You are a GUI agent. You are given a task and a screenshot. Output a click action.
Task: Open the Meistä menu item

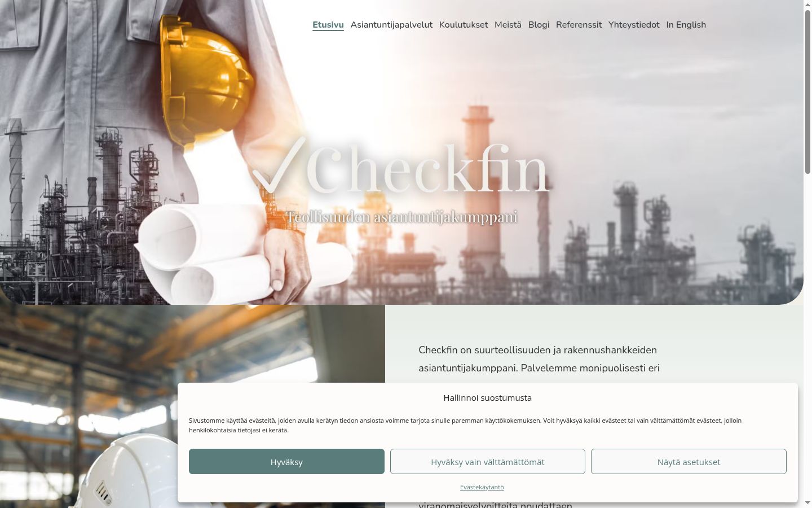pyautogui.click(x=508, y=25)
